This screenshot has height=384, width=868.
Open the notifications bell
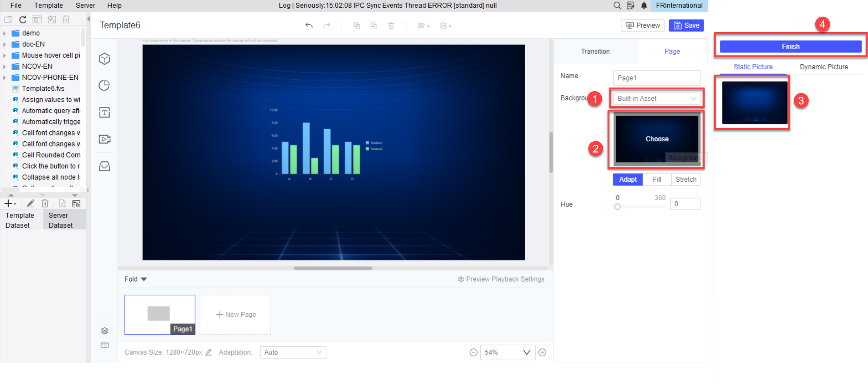tap(644, 6)
